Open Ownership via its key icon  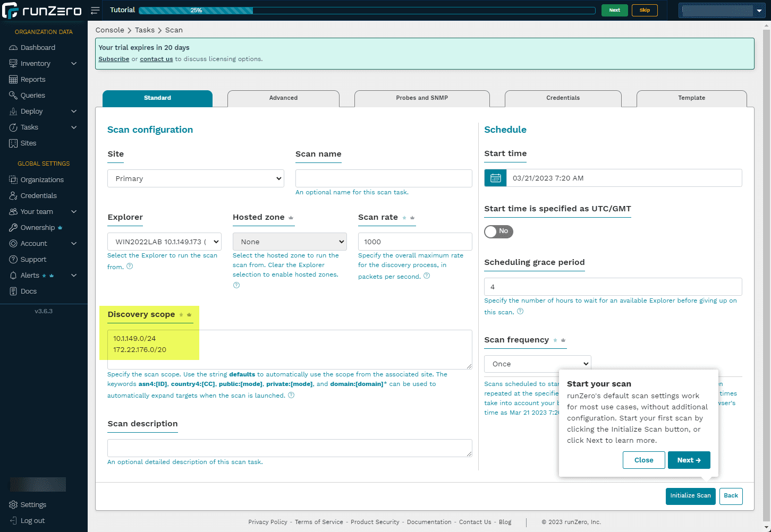[13, 228]
